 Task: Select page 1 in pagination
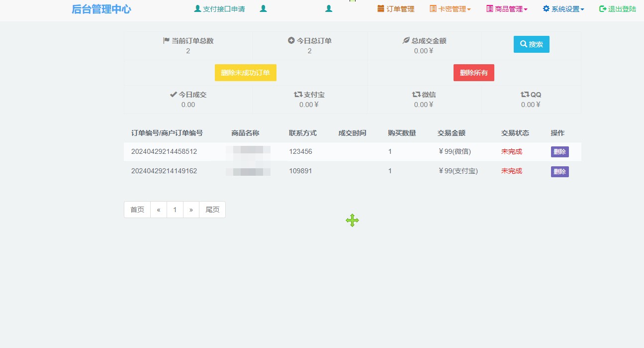[175, 210]
